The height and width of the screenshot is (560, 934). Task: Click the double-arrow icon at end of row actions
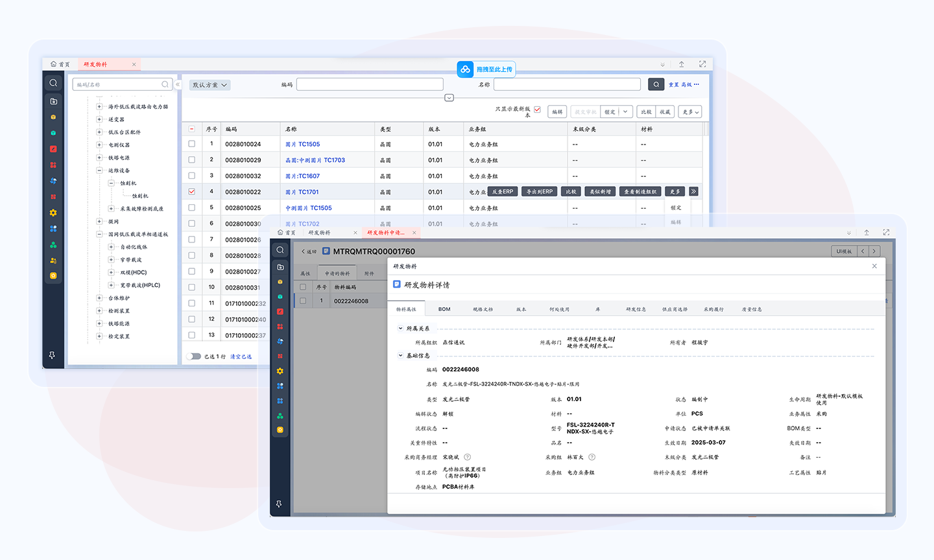click(x=693, y=192)
